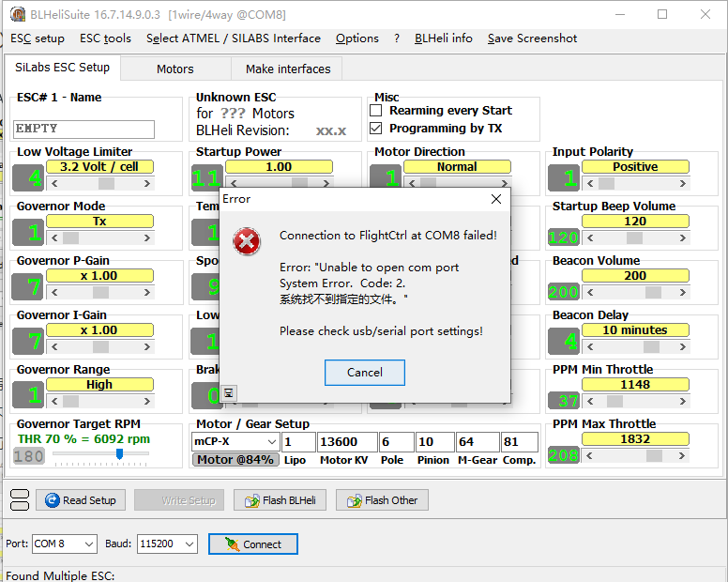Image resolution: width=728 pixels, height=582 pixels.
Task: Click the Beacon Volume scrollbar thumb
Action: [x=653, y=292]
